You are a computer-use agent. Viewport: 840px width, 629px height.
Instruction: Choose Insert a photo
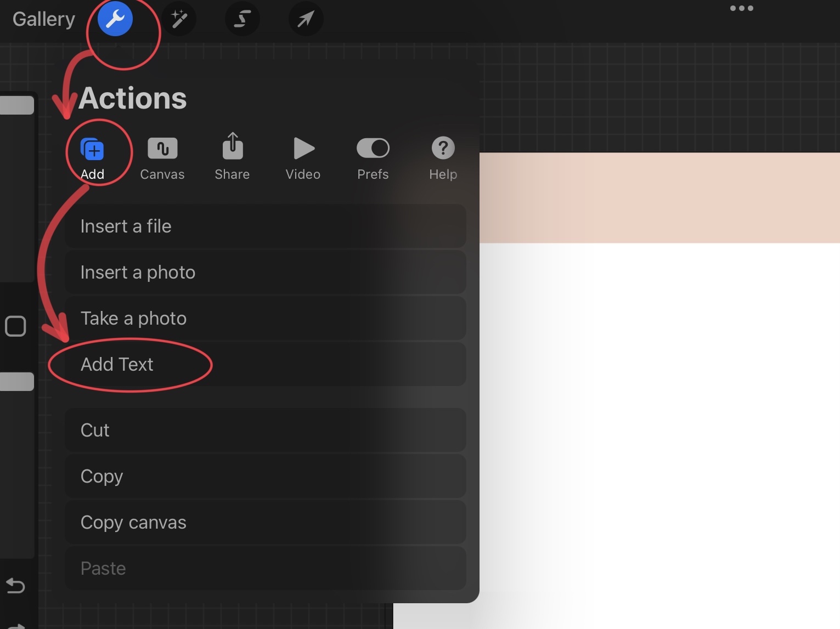click(x=265, y=273)
